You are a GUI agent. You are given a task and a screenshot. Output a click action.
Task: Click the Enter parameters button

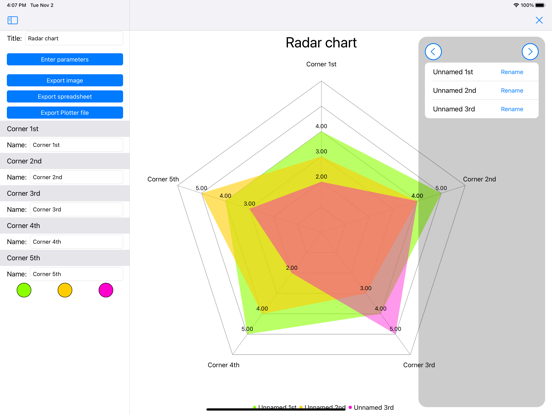[x=65, y=59]
